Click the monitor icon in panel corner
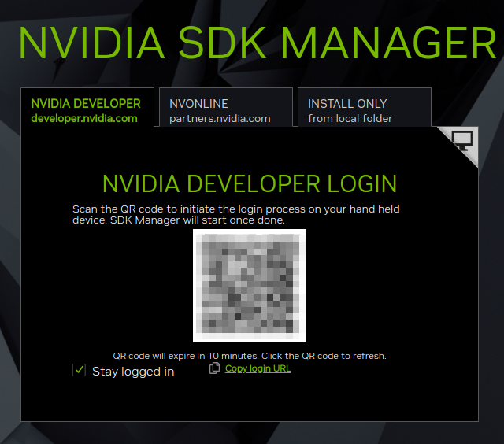Image resolution: width=504 pixels, height=444 pixels. click(x=462, y=141)
